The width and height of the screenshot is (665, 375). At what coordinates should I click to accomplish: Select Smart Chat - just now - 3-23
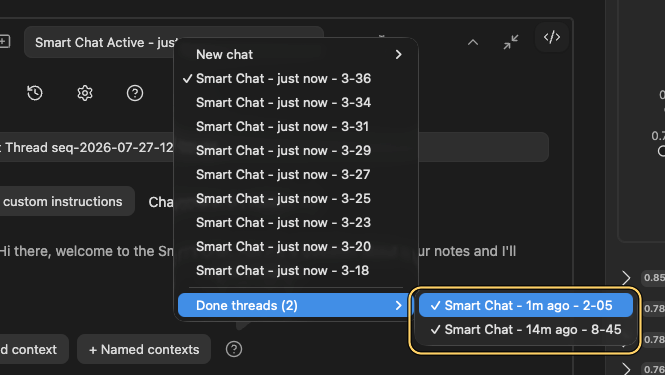296,222
